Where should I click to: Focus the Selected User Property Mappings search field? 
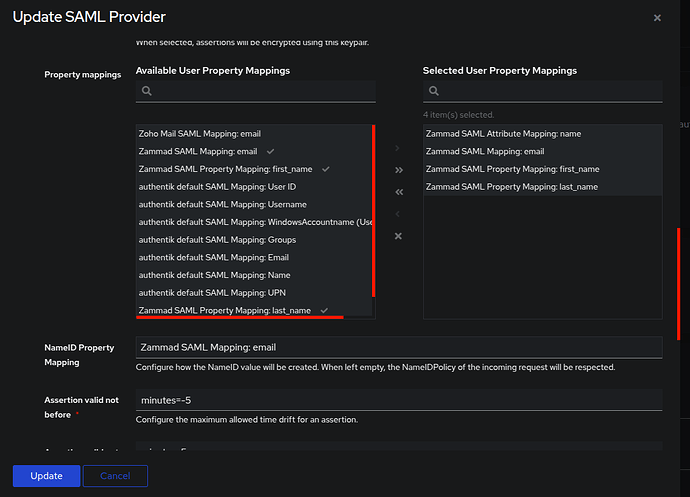pyautogui.click(x=543, y=91)
